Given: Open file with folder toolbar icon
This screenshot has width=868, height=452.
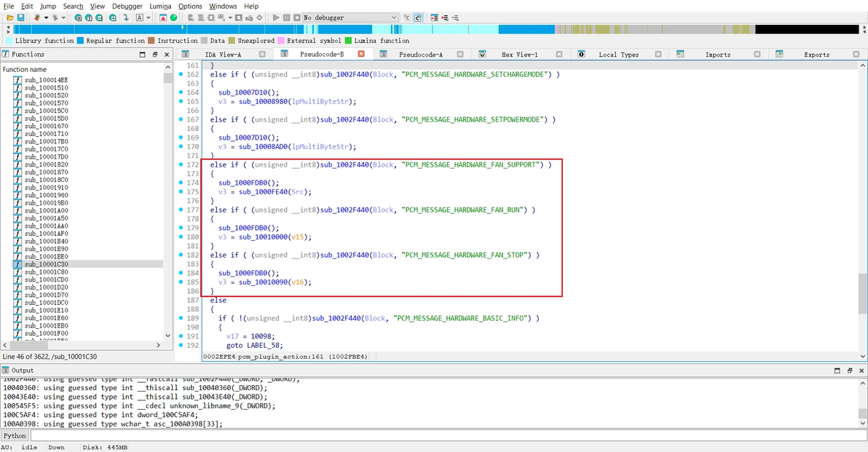Looking at the screenshot, I should pyautogui.click(x=10, y=17).
